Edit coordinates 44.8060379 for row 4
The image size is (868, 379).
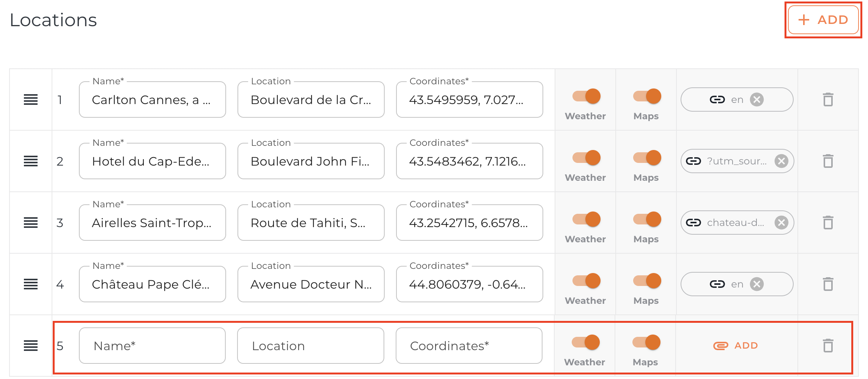[469, 284]
